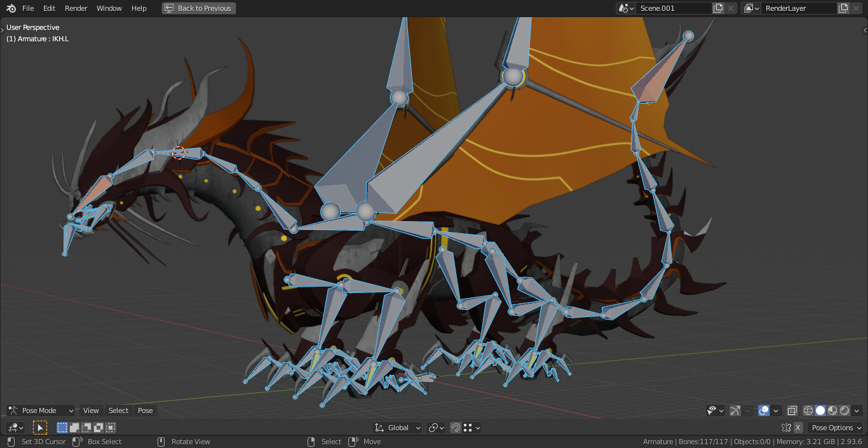
Task: Click the Scene.001 name field
Action: (675, 8)
